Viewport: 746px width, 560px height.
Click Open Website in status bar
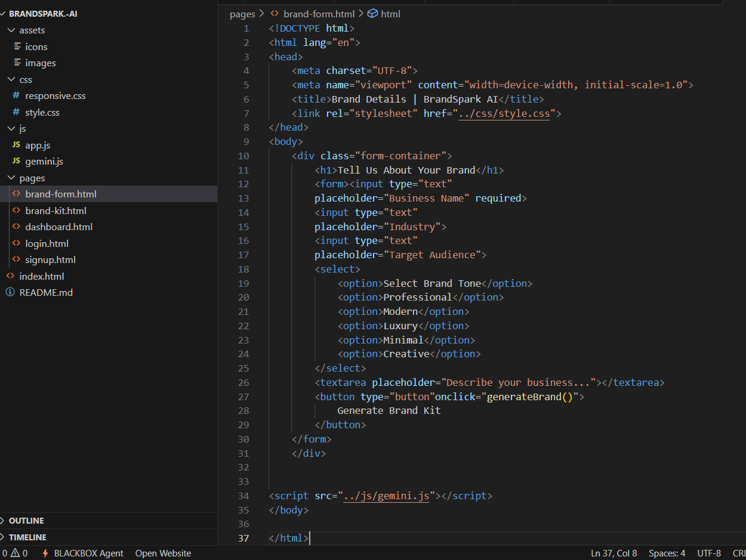coord(163,553)
